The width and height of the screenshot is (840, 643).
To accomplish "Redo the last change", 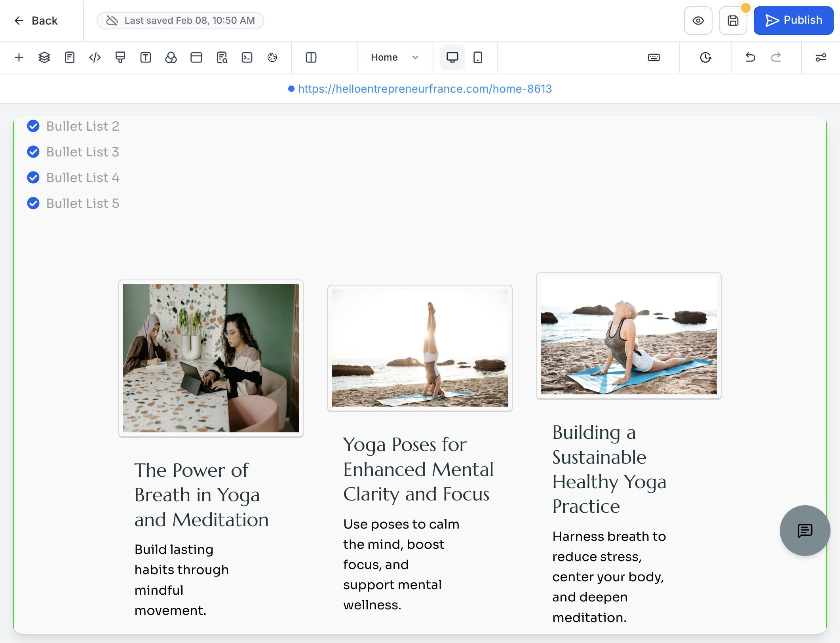I will point(776,57).
